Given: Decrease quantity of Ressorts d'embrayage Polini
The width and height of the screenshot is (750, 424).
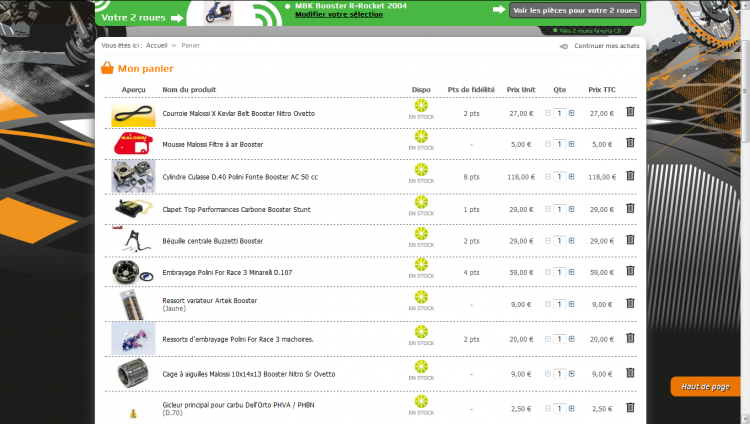Looking at the screenshot, I should coord(548,339).
